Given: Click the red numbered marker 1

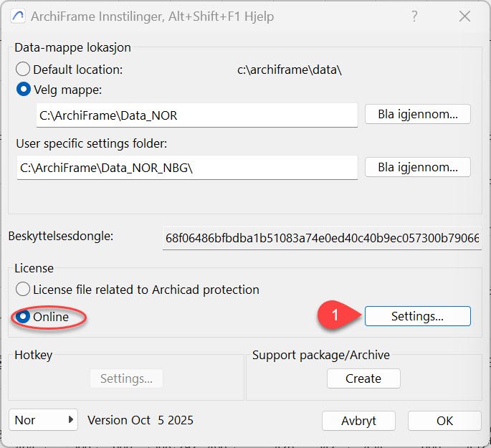Looking at the screenshot, I should [x=334, y=315].
